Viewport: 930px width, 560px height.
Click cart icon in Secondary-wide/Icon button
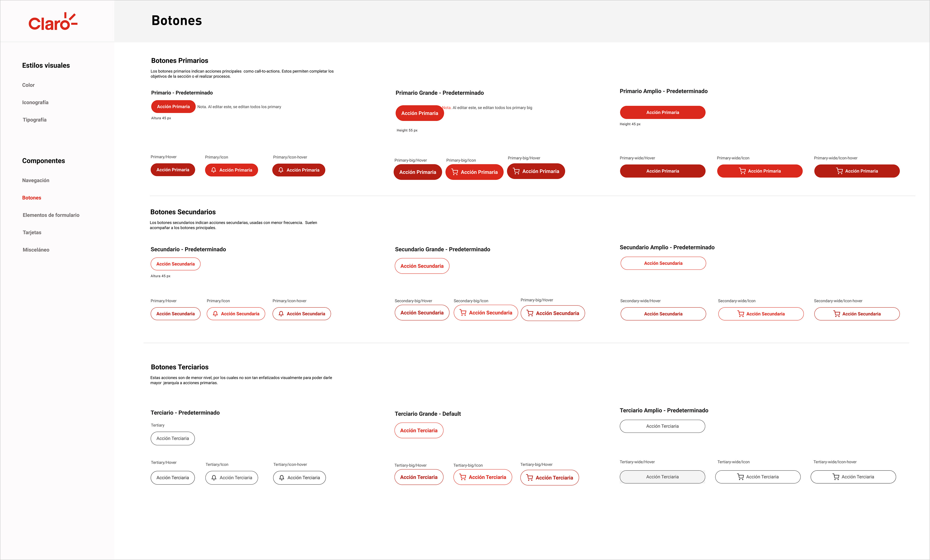click(741, 314)
